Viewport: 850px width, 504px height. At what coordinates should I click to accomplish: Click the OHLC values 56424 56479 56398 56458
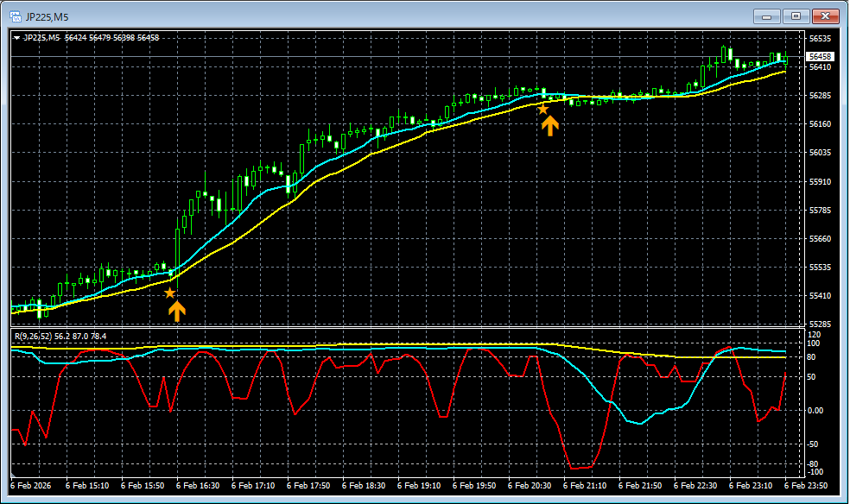(111, 38)
